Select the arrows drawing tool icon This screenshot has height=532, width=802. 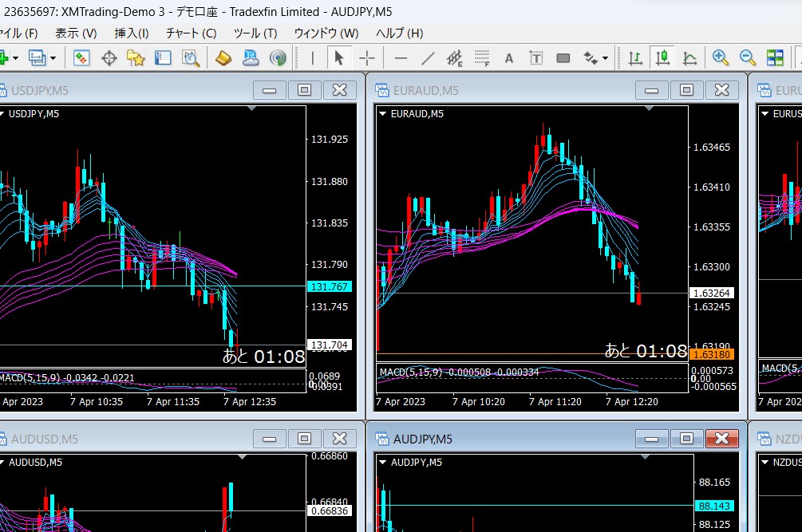(x=591, y=58)
